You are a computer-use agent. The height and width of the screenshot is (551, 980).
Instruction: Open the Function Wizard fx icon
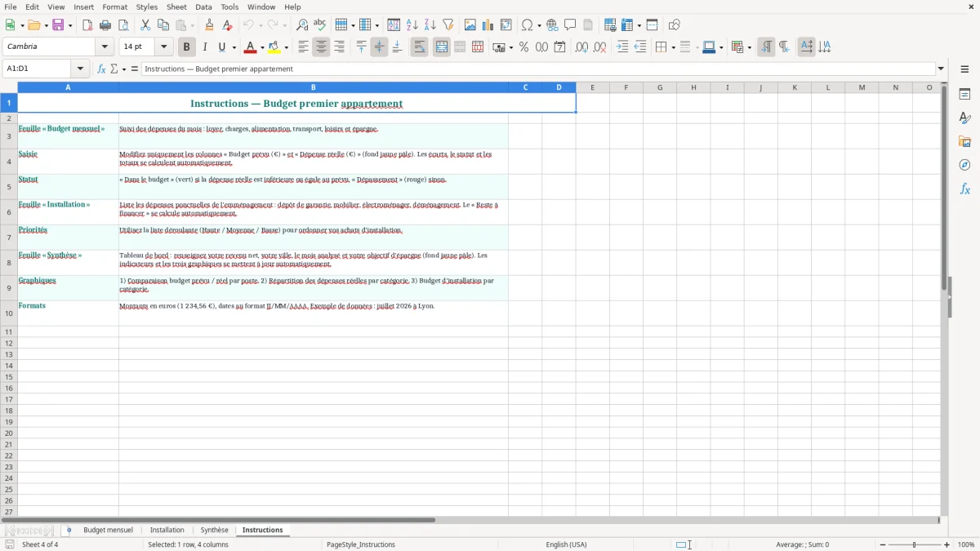101,69
